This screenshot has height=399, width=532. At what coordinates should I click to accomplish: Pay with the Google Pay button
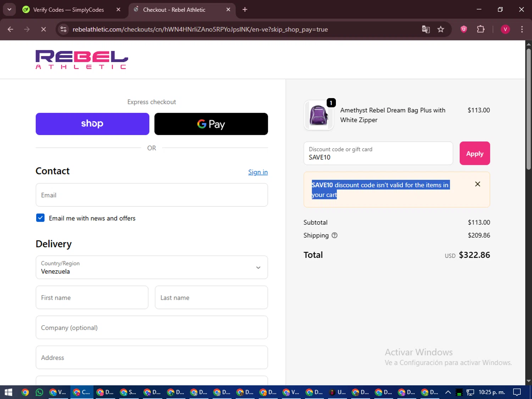[211, 124]
